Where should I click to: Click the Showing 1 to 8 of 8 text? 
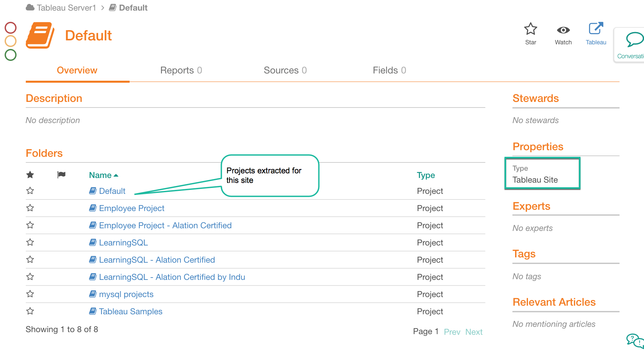pos(62,329)
